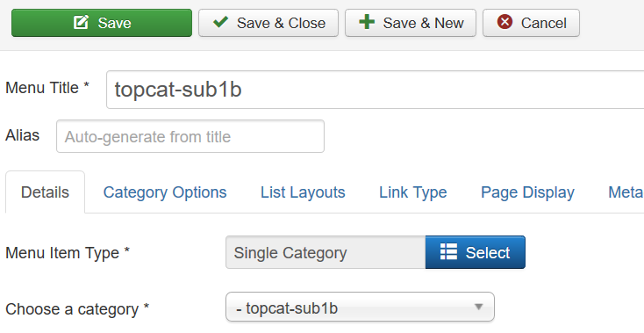Go to the Link Type tab
The image size is (644, 333).
[x=412, y=192]
